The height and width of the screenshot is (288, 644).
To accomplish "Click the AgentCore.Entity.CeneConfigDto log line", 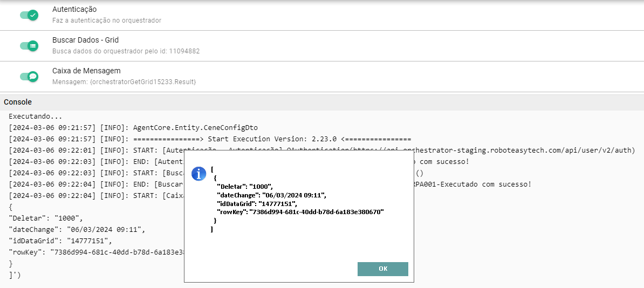I will click(133, 128).
